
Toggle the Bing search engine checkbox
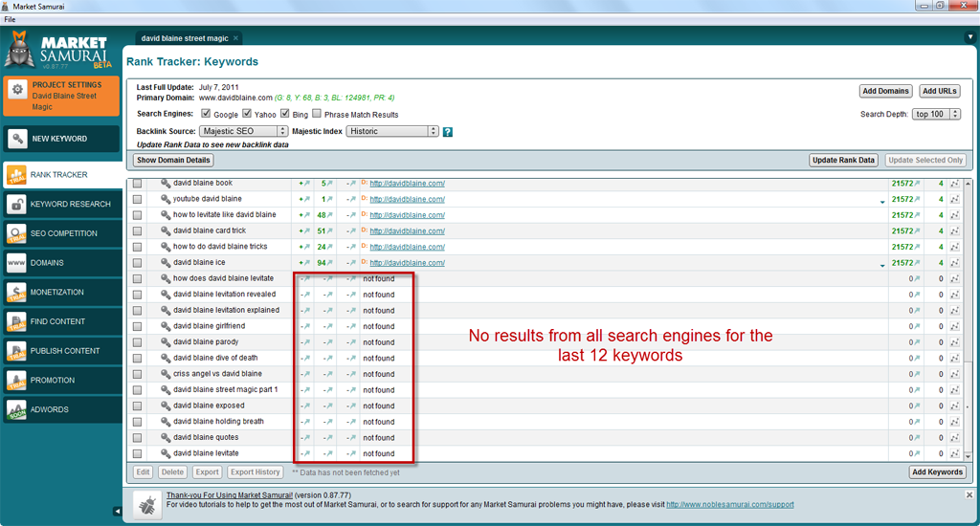(x=285, y=114)
